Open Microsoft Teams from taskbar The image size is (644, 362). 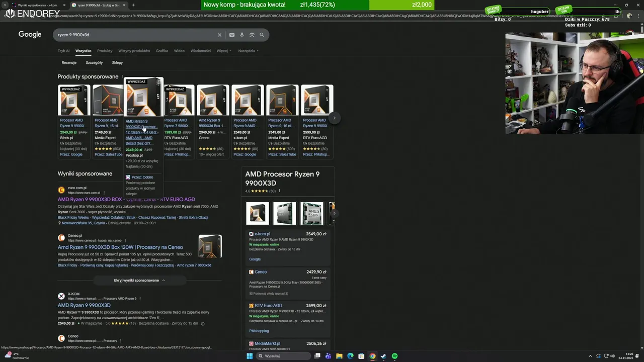tap(328, 356)
